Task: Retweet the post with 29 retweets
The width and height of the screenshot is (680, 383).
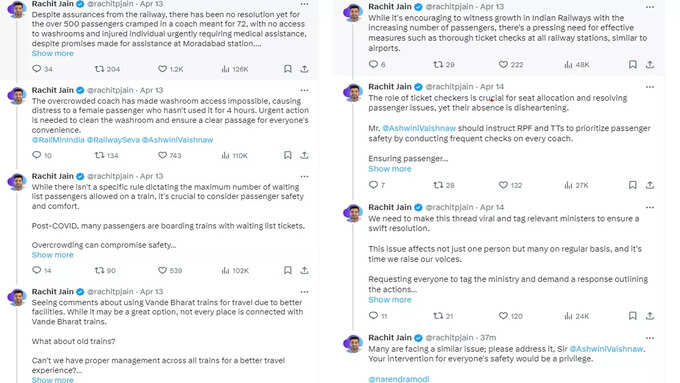Action: (x=438, y=64)
